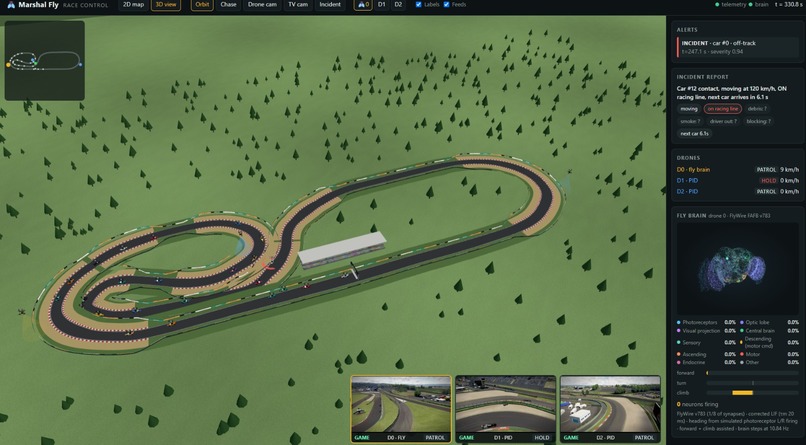Image resolution: width=806 pixels, height=445 pixels.
Task: Click the 'driver out: ?' tag
Action: click(723, 121)
